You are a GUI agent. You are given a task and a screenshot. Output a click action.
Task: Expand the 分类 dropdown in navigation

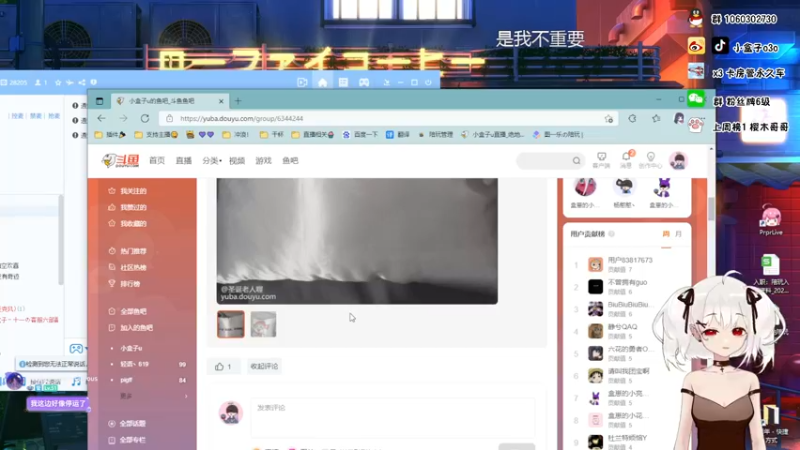212,161
